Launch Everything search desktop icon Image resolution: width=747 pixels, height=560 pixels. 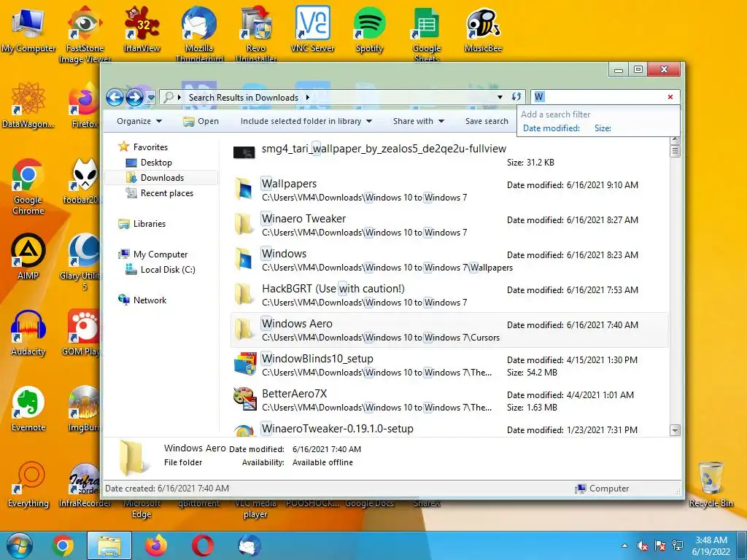click(28, 485)
